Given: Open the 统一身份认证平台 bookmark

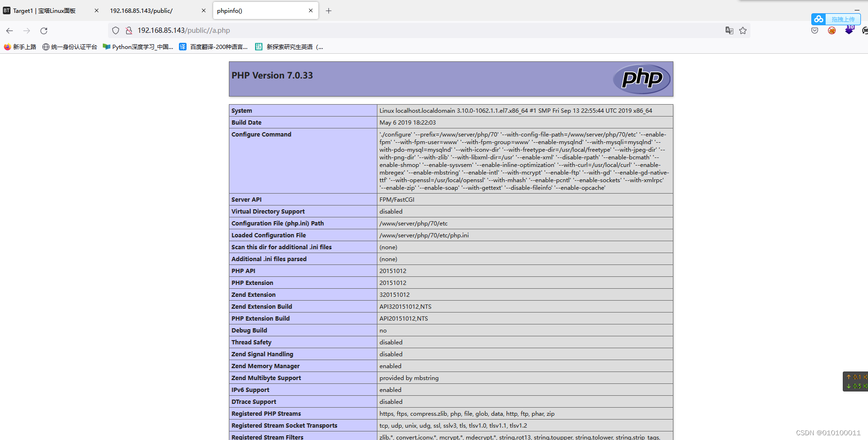Looking at the screenshot, I should (69, 47).
